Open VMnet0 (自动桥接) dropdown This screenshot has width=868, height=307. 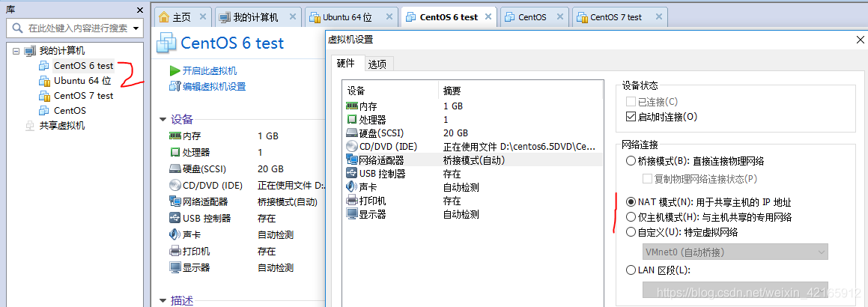(x=735, y=252)
